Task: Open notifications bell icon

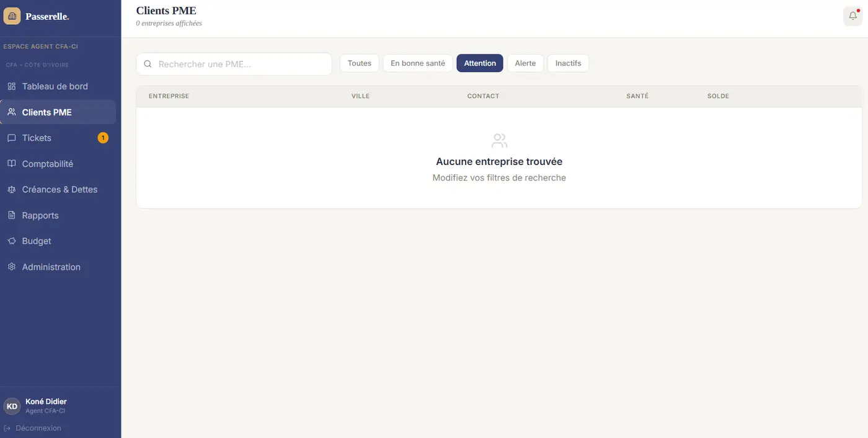Action: (x=853, y=16)
